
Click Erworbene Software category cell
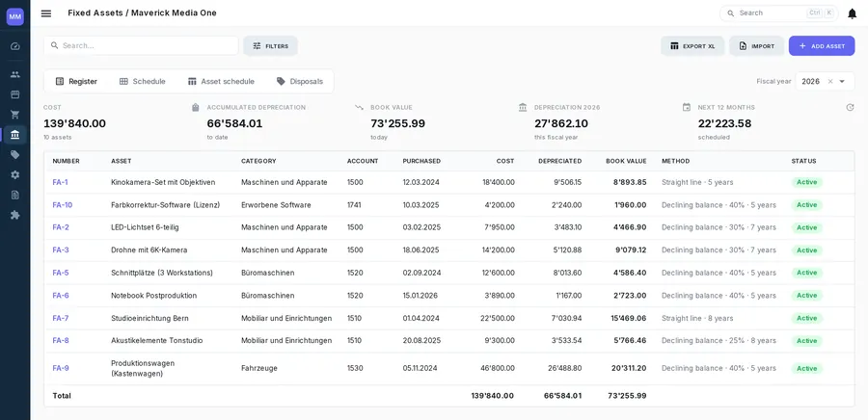coord(276,205)
